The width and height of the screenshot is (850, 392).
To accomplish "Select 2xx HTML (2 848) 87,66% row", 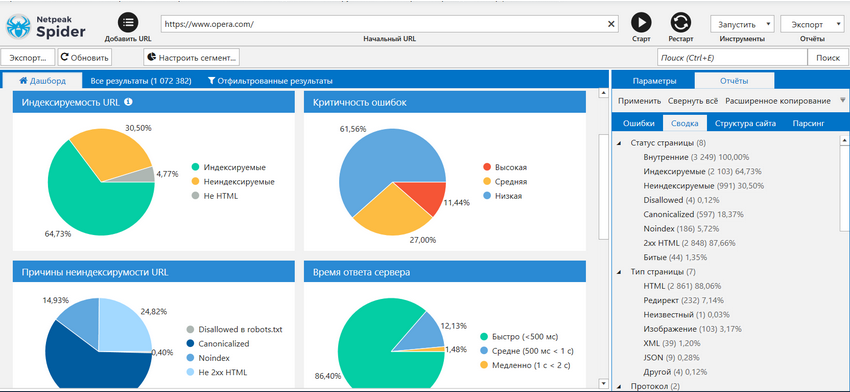I will click(689, 243).
